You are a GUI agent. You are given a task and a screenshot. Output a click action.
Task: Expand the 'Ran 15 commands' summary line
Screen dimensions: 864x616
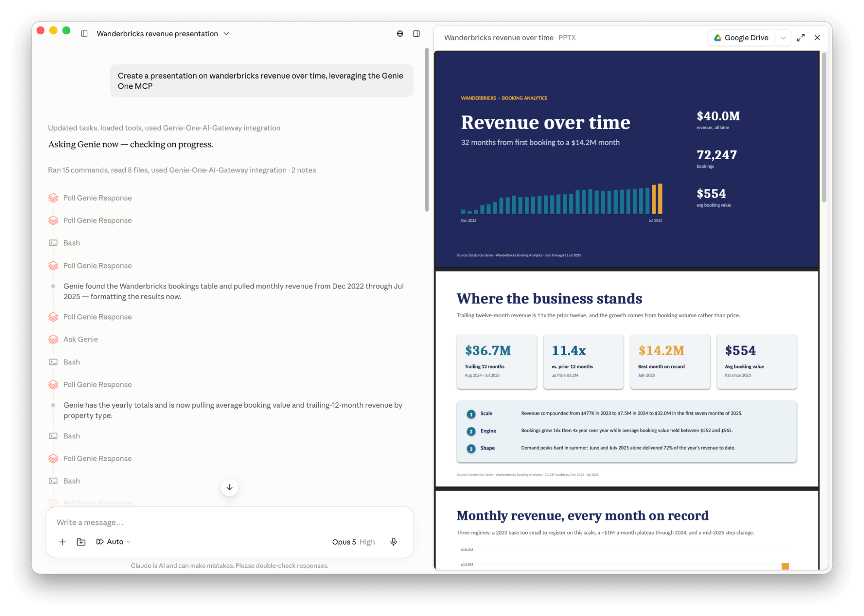pyautogui.click(x=182, y=170)
